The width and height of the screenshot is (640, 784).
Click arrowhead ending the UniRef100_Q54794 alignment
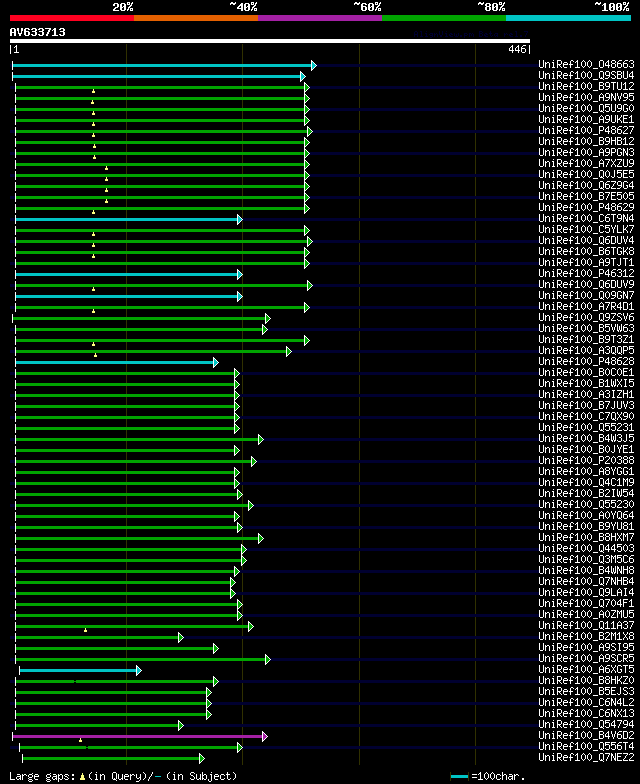coord(180,726)
